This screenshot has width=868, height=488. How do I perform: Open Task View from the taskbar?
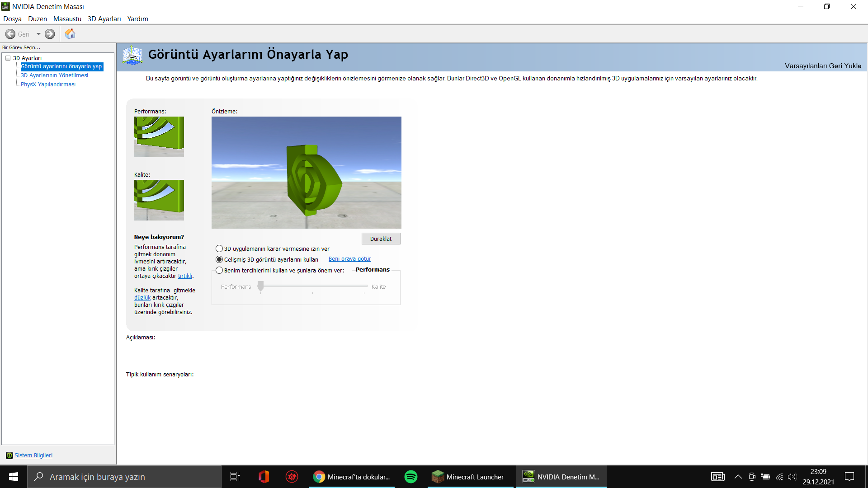pos(235,477)
